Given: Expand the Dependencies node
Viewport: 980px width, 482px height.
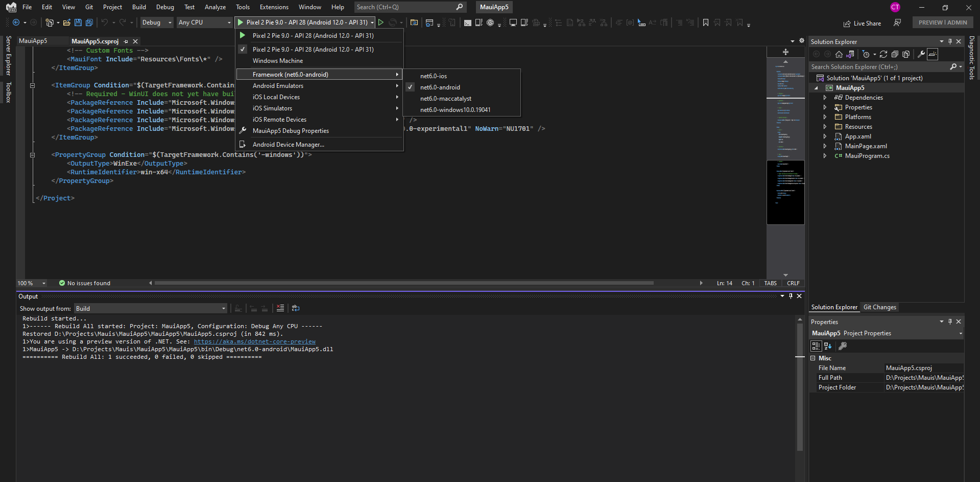Looking at the screenshot, I should click(825, 98).
